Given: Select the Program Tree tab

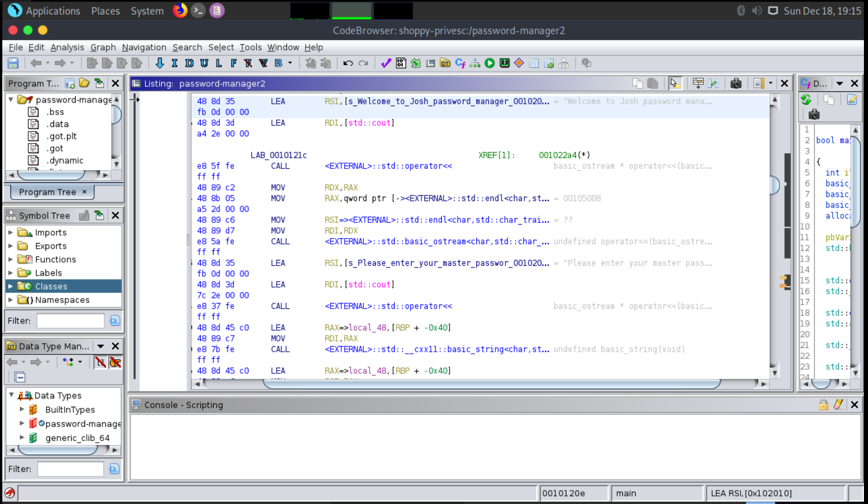Looking at the screenshot, I should point(47,192).
